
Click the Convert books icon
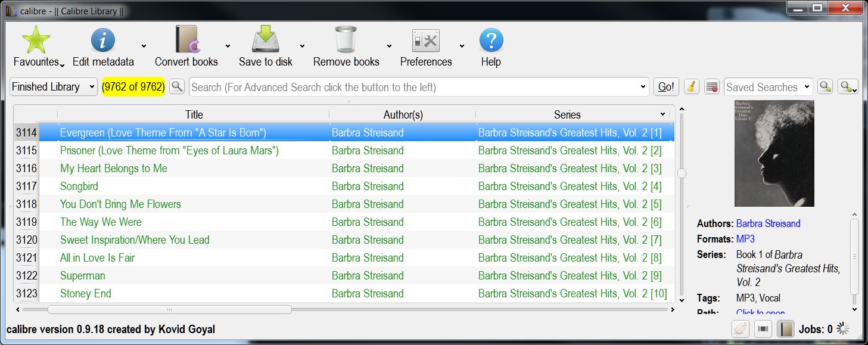coord(187,40)
